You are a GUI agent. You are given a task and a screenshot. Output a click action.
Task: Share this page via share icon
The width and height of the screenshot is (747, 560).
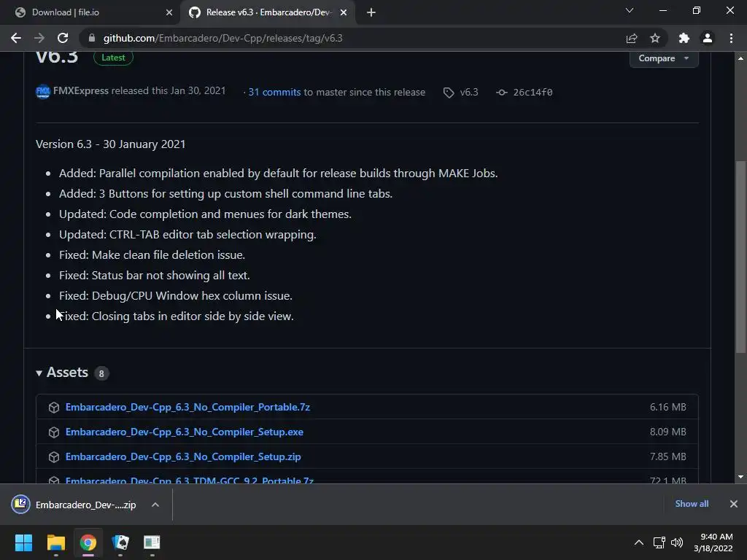[632, 38]
